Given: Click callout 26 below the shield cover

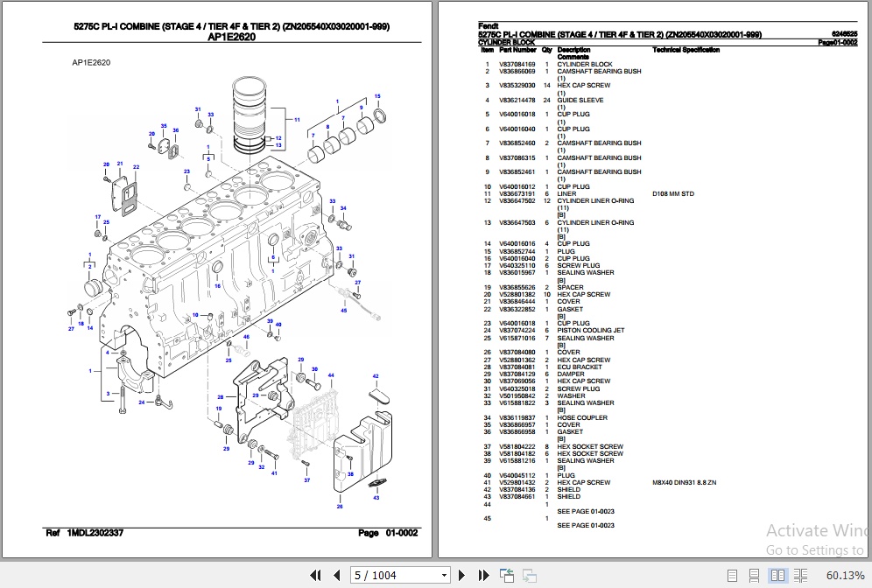Looking at the screenshot, I should pyautogui.click(x=339, y=506).
